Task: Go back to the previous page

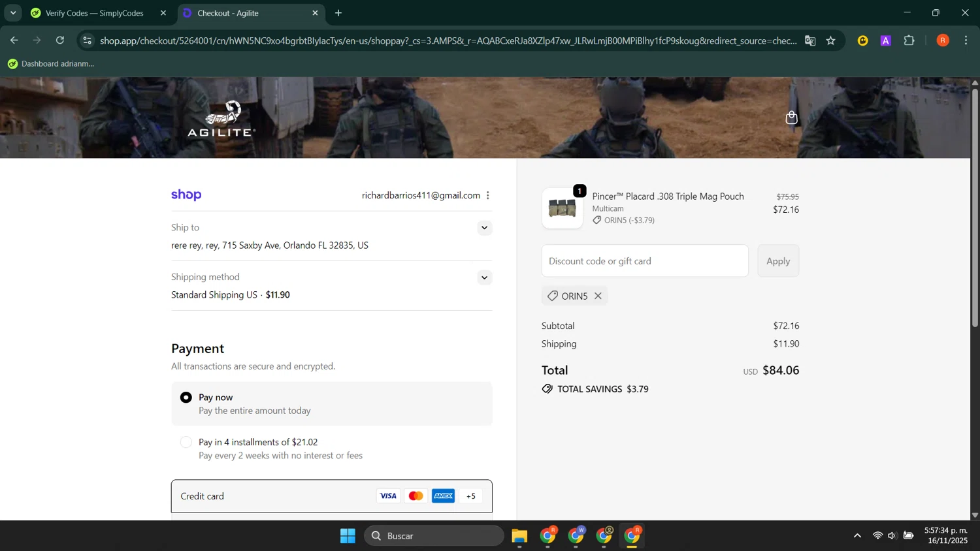Action: (14, 40)
